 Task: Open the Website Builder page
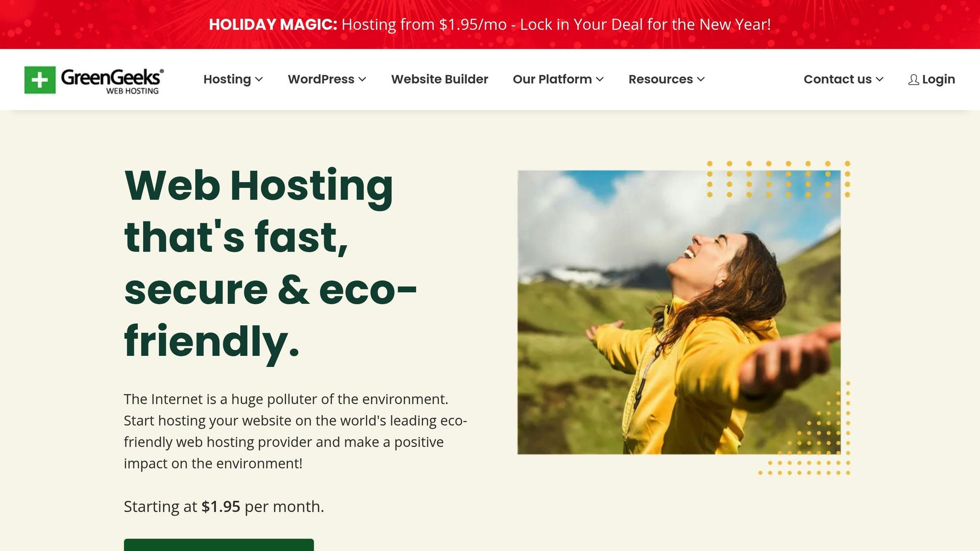pyautogui.click(x=439, y=79)
